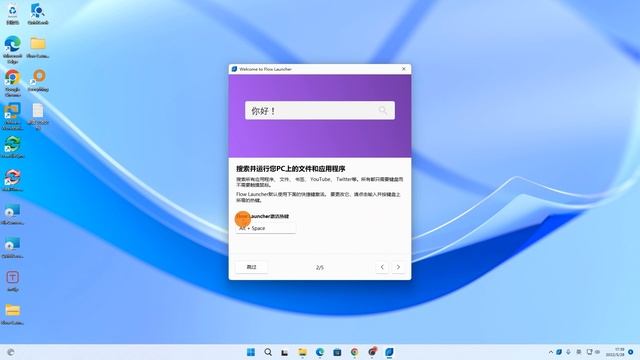Open the Recycle Bin desktop icon

pos(13,14)
